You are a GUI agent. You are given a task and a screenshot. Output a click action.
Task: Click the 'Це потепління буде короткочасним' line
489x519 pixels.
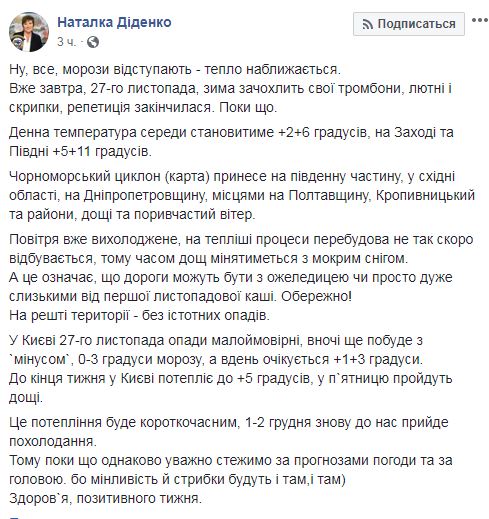point(229,422)
